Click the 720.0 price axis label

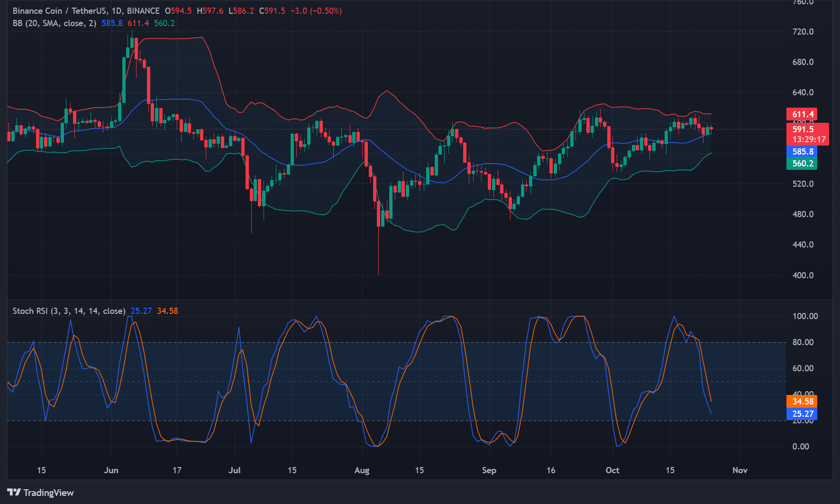tap(803, 32)
